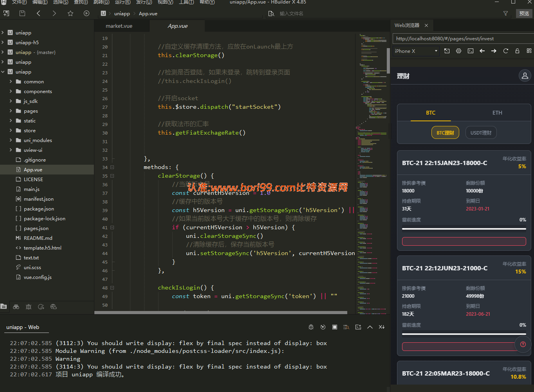Click the console bug debug icon
This screenshot has width=534, height=392.
(x=311, y=327)
